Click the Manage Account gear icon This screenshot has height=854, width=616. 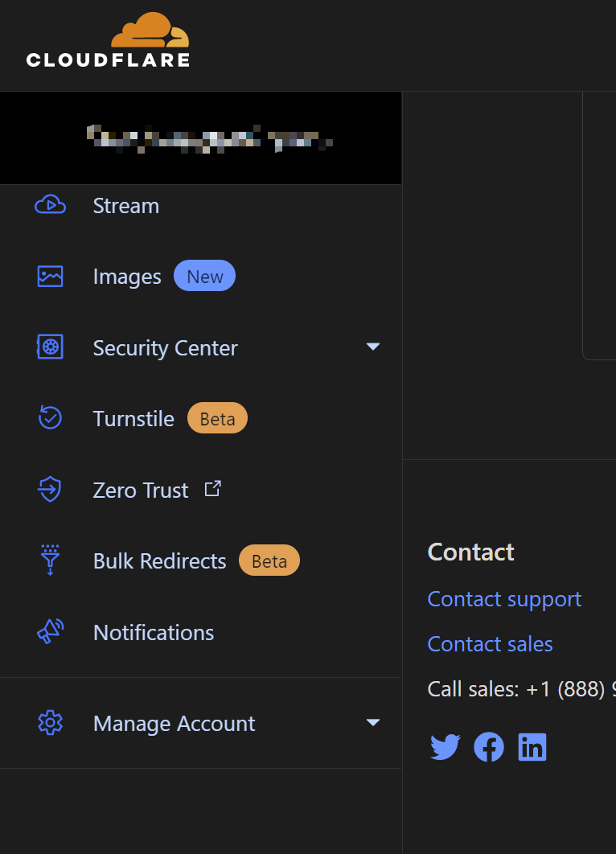[50, 723]
